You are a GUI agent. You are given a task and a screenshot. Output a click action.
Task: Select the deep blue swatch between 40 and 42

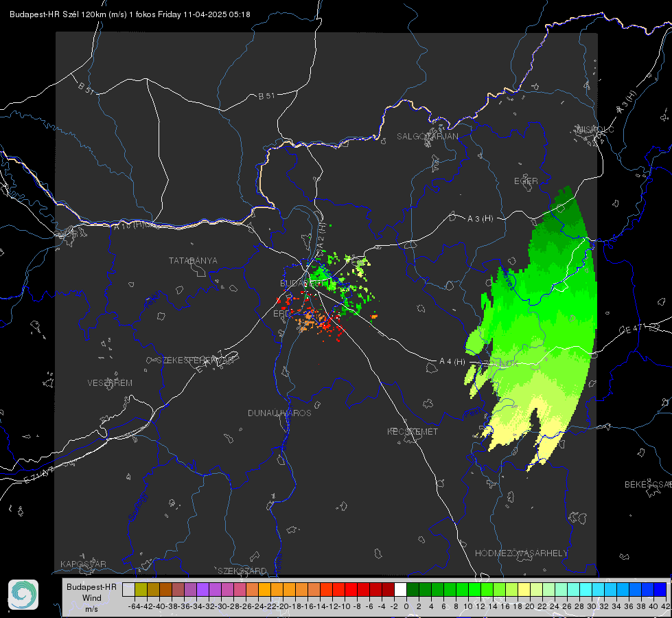(660, 589)
